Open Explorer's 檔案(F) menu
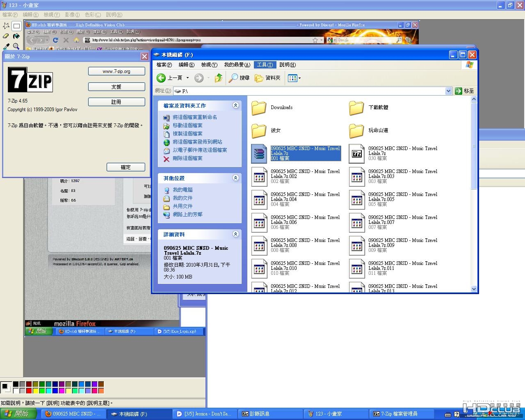 pyautogui.click(x=164, y=65)
